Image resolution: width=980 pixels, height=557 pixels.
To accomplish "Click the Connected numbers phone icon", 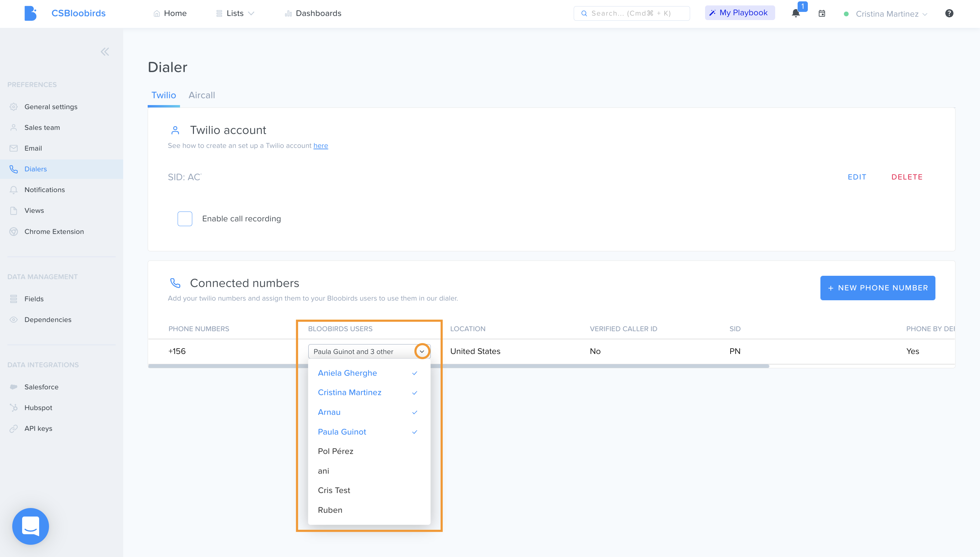I will click(x=175, y=283).
